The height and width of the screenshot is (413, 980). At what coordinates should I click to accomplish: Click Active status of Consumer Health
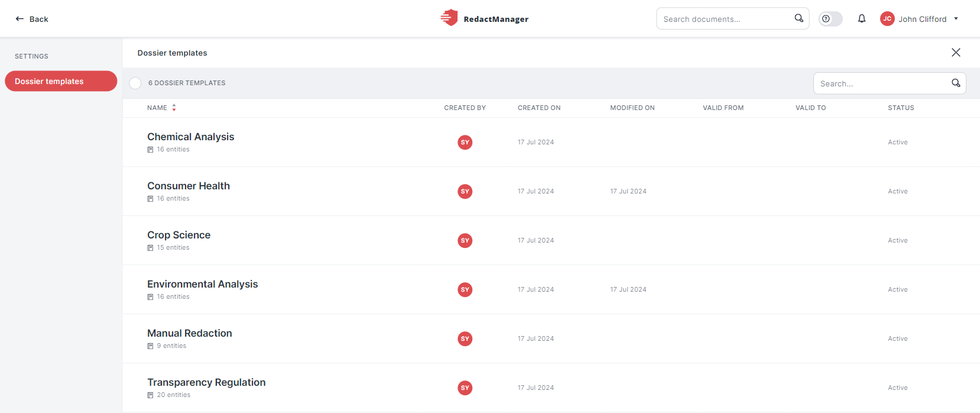pyautogui.click(x=897, y=191)
